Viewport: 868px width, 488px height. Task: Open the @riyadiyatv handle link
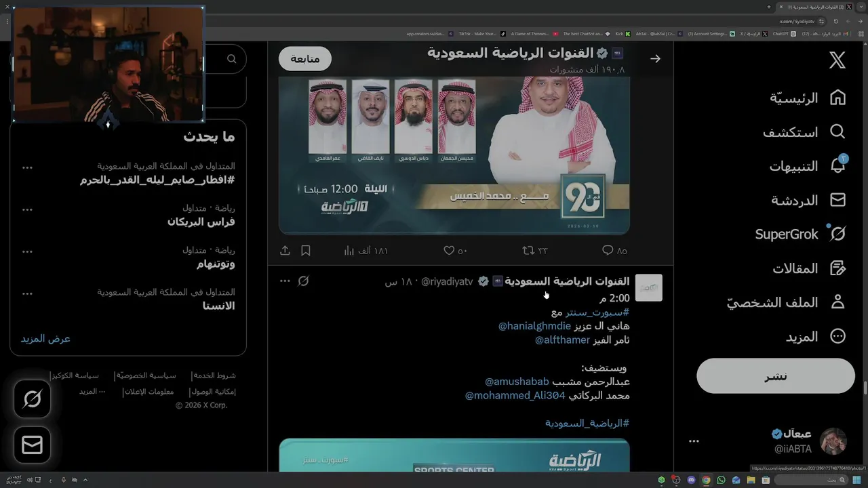447,281
